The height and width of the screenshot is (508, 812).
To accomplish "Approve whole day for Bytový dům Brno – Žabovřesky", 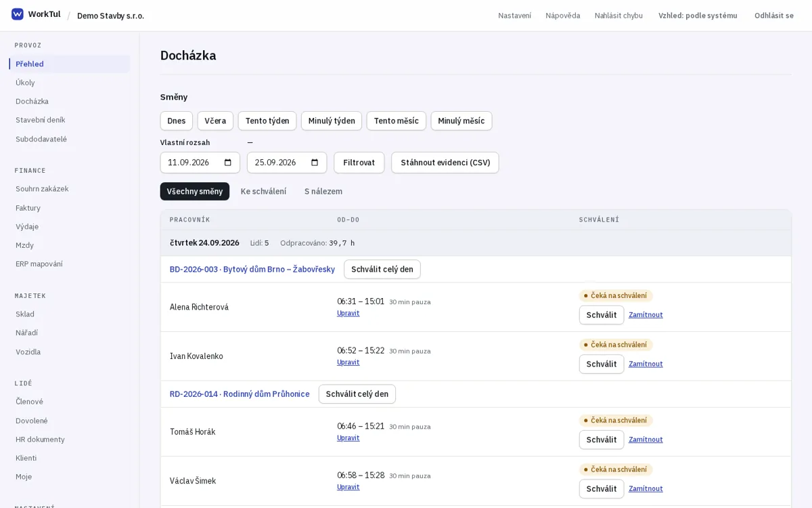I will point(382,270).
